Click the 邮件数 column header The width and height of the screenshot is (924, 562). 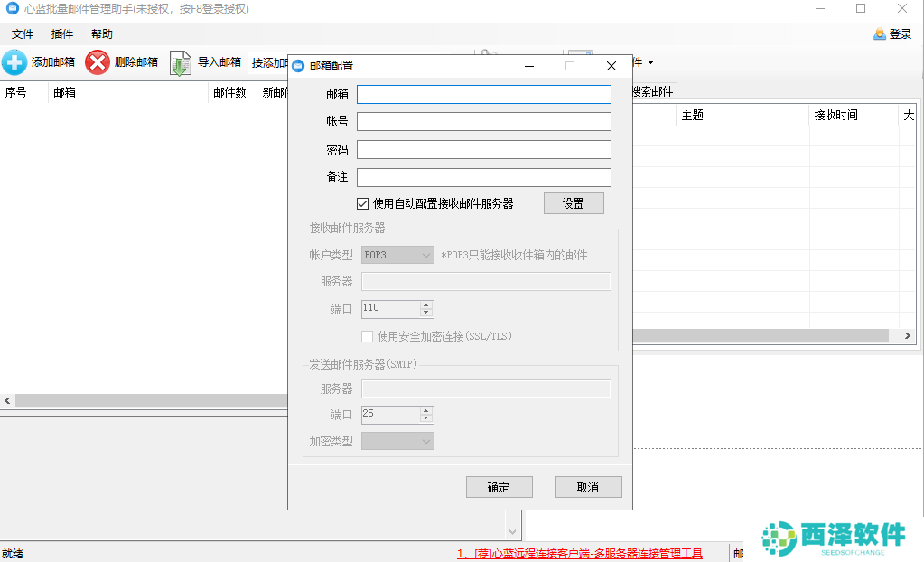tap(229, 92)
